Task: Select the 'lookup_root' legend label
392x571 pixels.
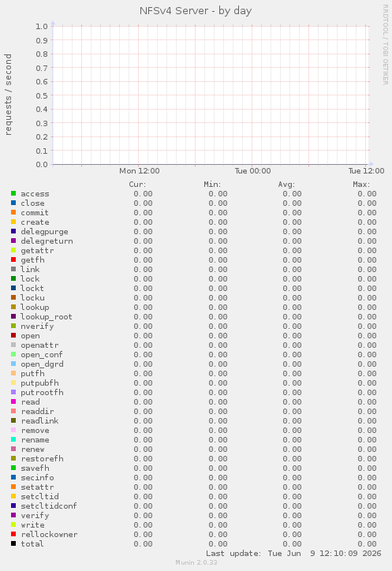Action: [47, 317]
